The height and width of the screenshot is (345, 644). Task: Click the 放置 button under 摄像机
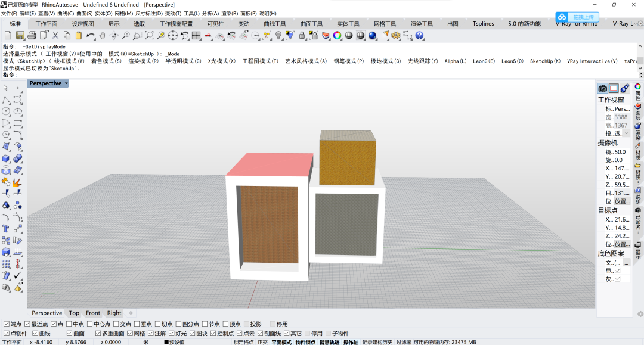click(622, 201)
